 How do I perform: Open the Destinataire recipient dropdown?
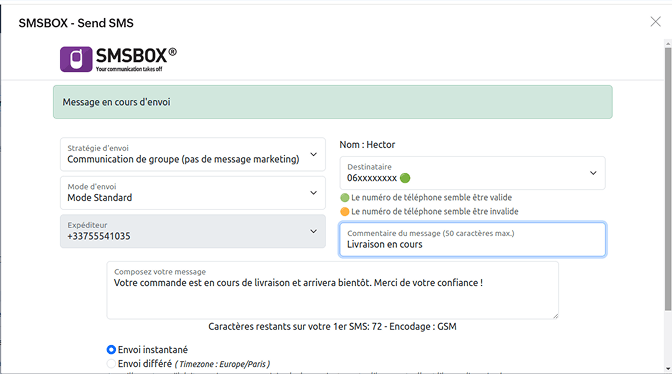coord(472,173)
